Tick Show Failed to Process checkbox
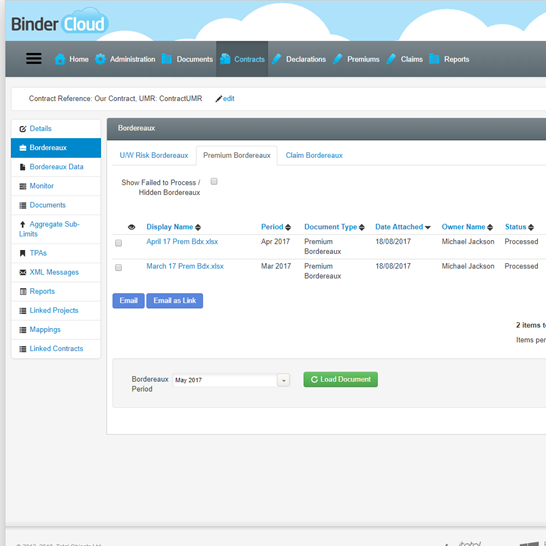Screen dimensions: 546x546 tap(214, 181)
